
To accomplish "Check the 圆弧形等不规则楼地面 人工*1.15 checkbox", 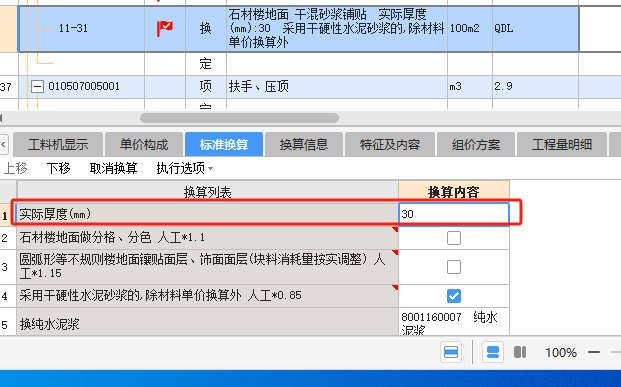I will click(x=454, y=267).
